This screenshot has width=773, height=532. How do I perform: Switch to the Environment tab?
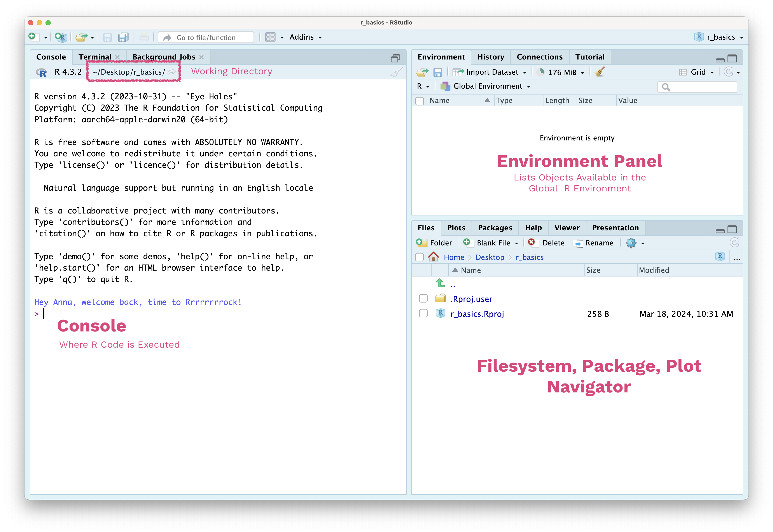pyautogui.click(x=441, y=57)
